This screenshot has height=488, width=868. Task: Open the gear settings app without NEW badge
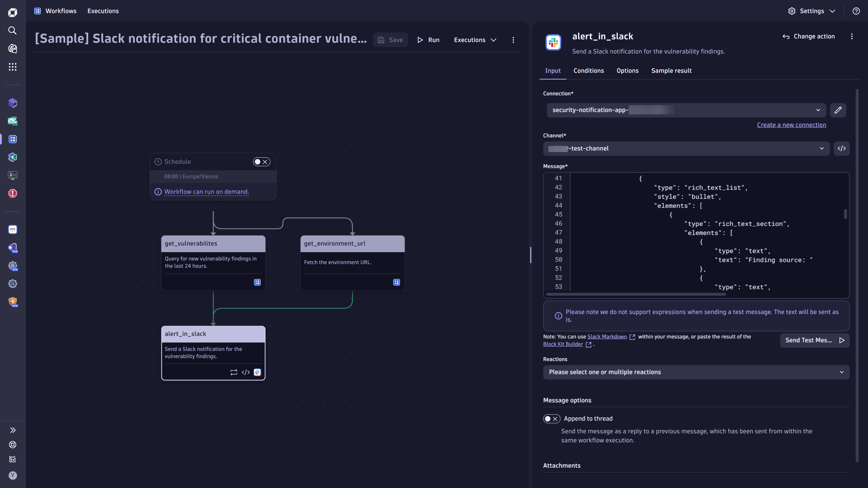12,284
